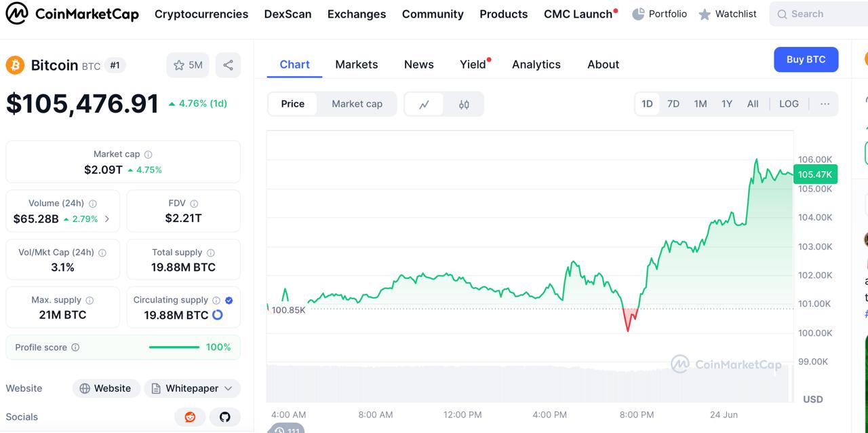This screenshot has width=868, height=433.
Task: Click the USD currency label
Action: pyautogui.click(x=813, y=399)
